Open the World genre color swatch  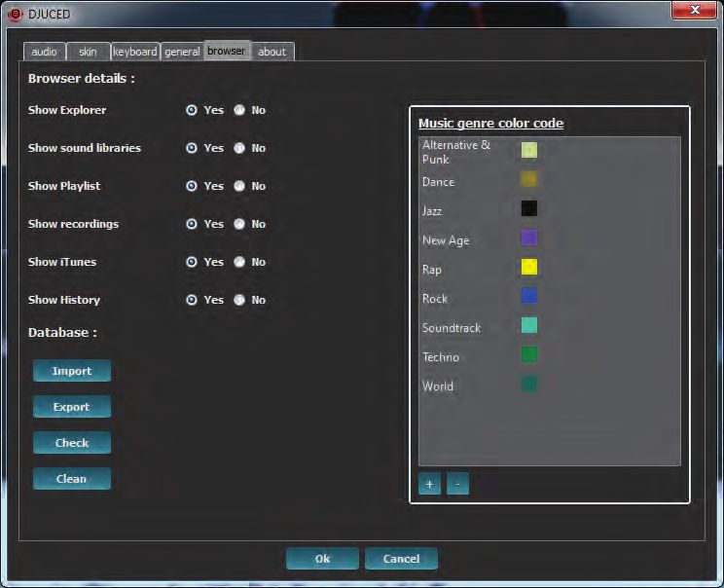[x=529, y=384]
